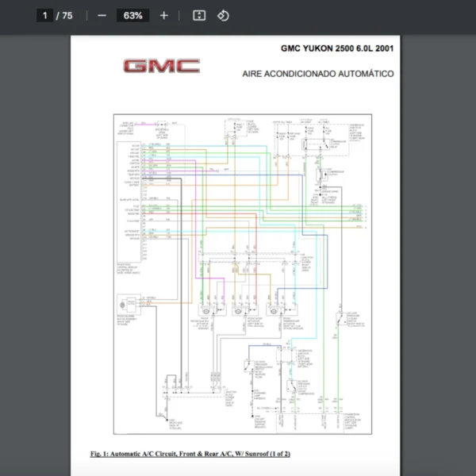Viewport: 476px width, 476px height.
Task: Zoom out with the minus button
Action: point(102,16)
